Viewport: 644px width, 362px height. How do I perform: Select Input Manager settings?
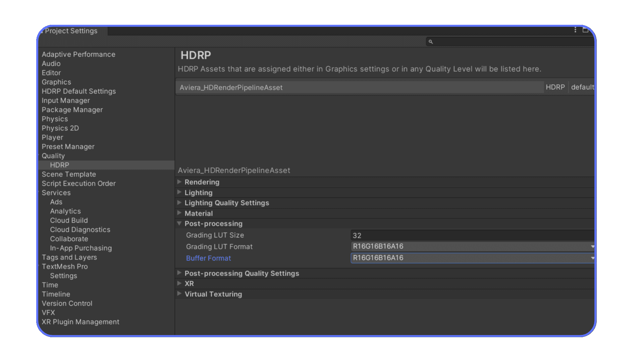click(x=66, y=101)
